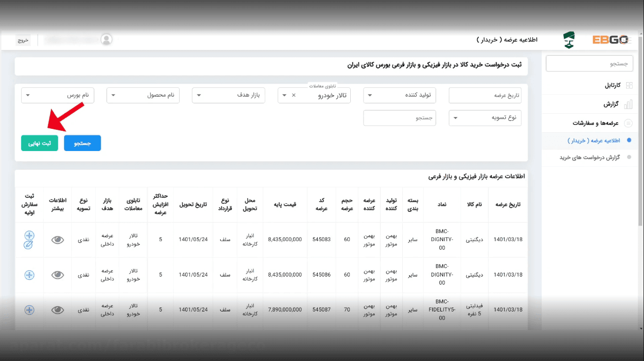This screenshot has height=361, width=644.
Task: Clear تالار خودرو selection with the x
Action: [x=294, y=95]
